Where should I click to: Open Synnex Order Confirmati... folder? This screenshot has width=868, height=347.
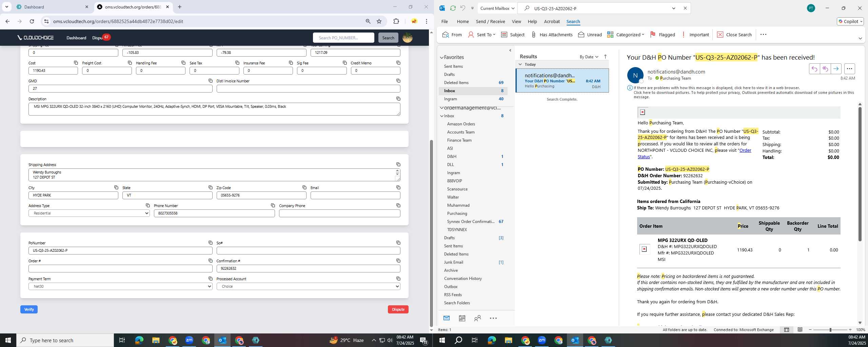coord(471,222)
